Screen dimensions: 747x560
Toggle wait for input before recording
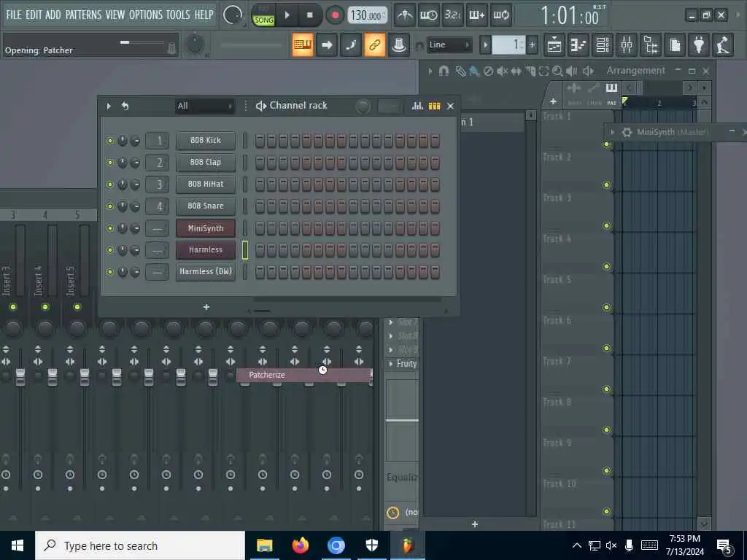(429, 15)
